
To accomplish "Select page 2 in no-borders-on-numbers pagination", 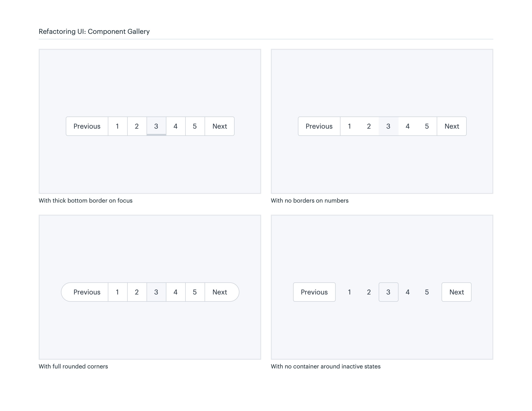I will (x=369, y=126).
